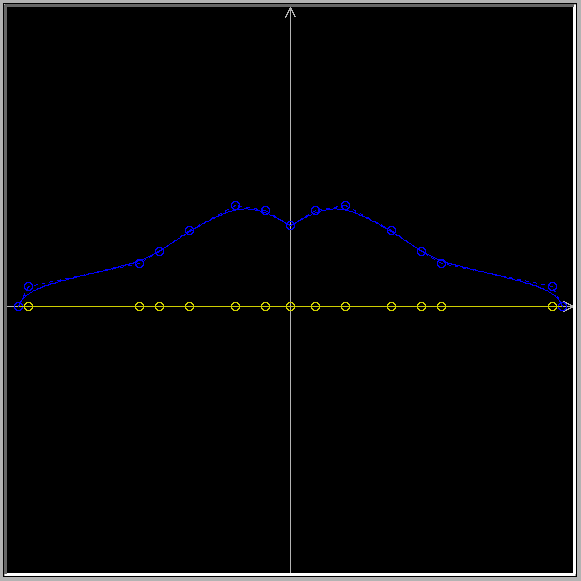Viewport: 581px width, 581px height.
Task: Pick blue point immediately right of the center dip
Action: click(x=315, y=210)
